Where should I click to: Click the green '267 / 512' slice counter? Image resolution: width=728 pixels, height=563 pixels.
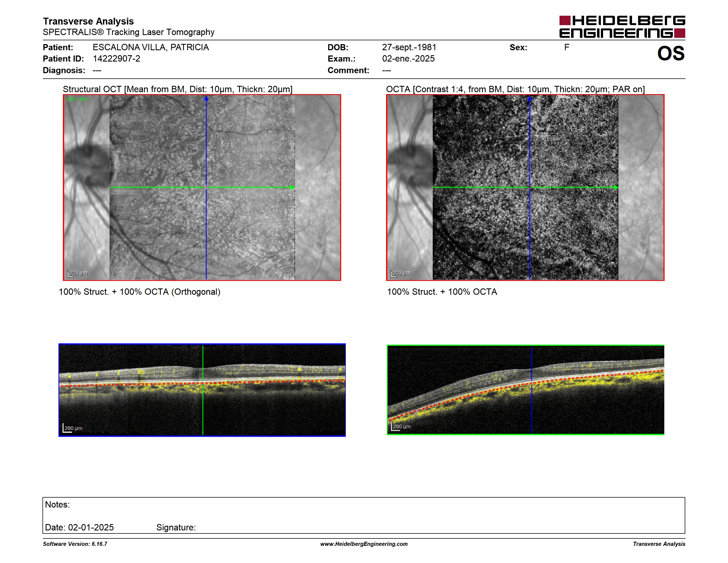click(x=77, y=99)
